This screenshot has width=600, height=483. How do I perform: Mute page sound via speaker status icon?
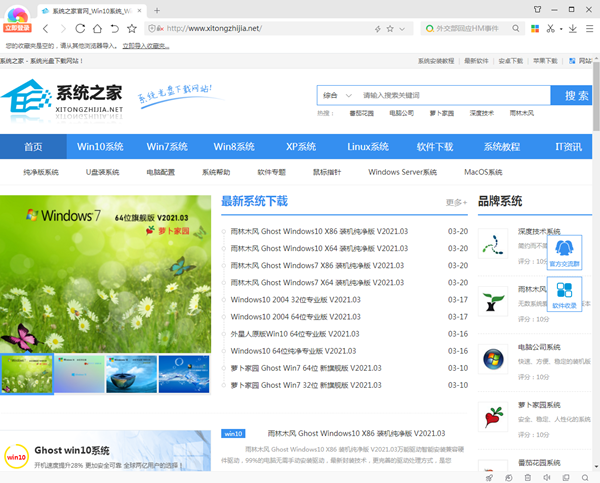click(x=547, y=478)
